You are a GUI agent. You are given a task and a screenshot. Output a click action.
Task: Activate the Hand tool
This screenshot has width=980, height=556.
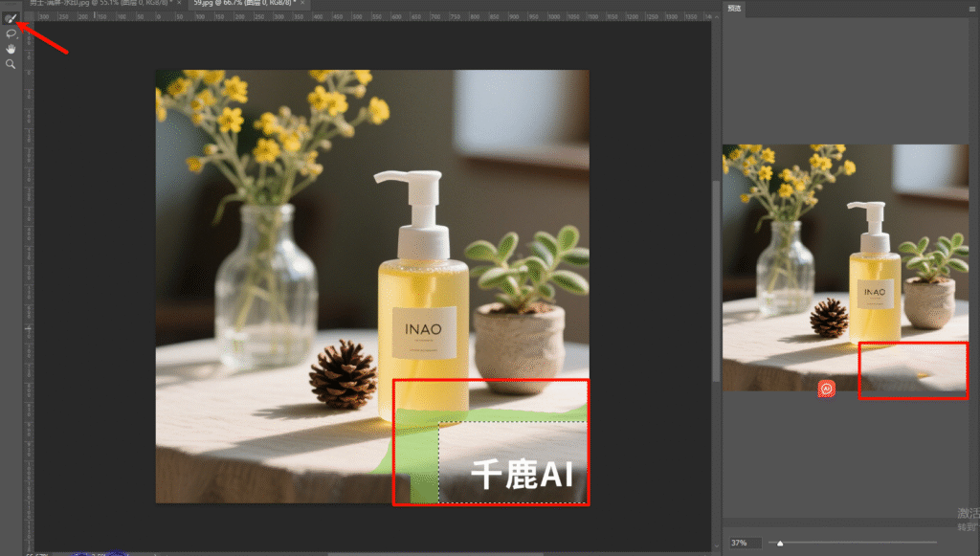coord(11,49)
